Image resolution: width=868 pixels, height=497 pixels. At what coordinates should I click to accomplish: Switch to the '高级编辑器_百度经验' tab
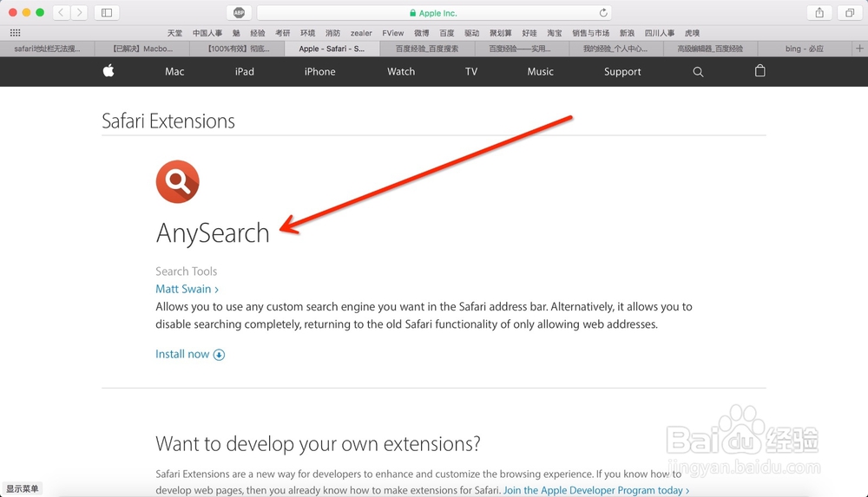coord(710,49)
